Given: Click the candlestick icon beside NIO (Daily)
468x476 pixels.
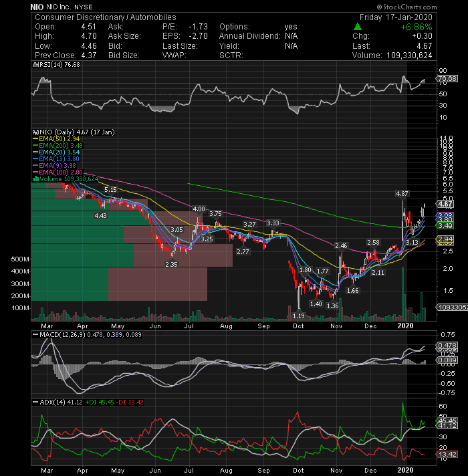Looking at the screenshot, I should (x=36, y=132).
